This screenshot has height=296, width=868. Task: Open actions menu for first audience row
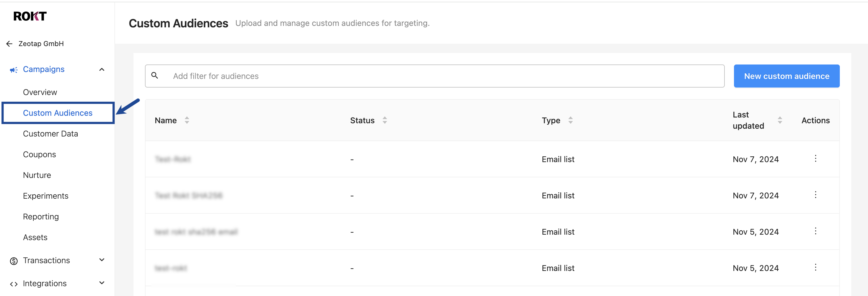click(815, 159)
